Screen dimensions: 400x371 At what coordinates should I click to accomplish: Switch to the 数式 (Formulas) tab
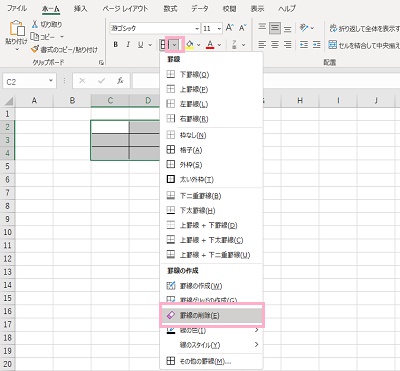click(x=170, y=9)
